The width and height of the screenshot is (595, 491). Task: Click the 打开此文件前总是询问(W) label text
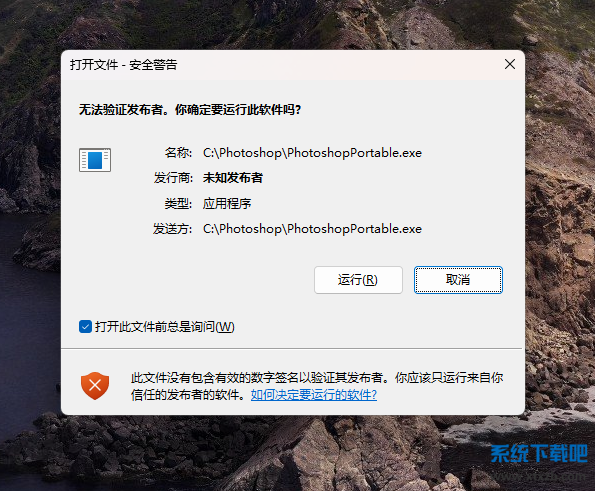165,327
